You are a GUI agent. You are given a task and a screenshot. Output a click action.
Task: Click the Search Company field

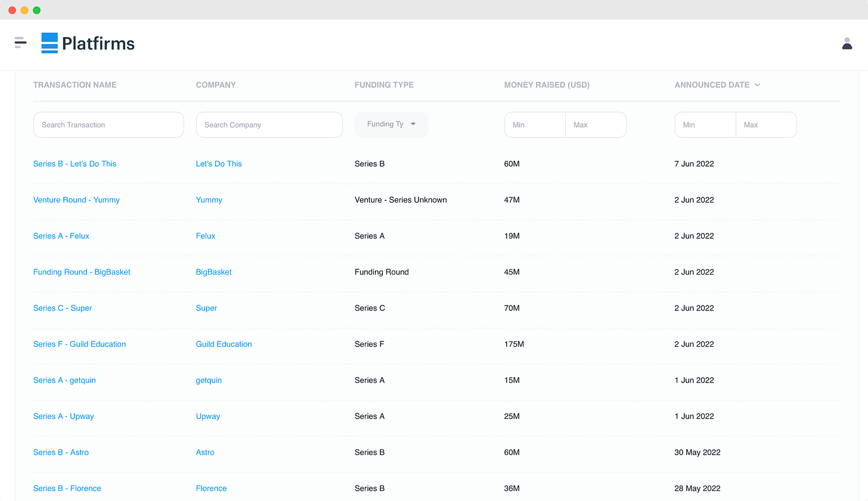point(269,125)
